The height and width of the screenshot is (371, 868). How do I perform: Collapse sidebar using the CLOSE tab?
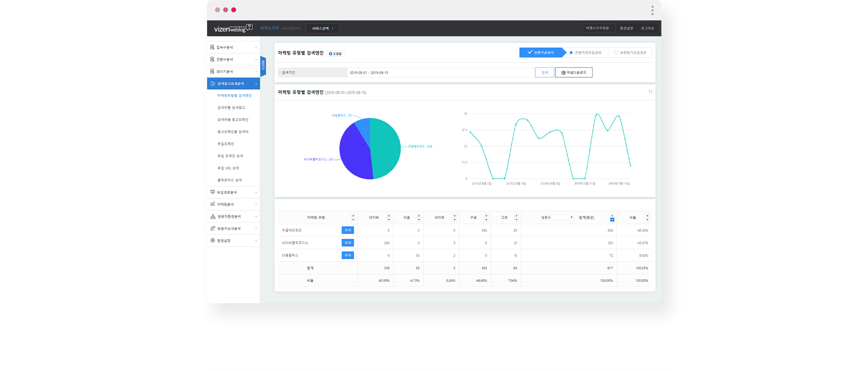263,67
